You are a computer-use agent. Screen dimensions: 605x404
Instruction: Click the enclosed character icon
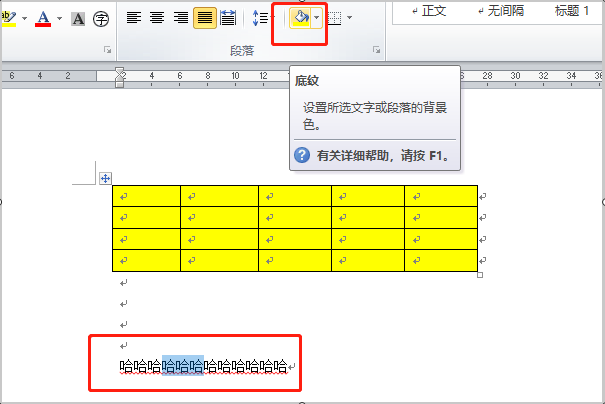click(101, 19)
